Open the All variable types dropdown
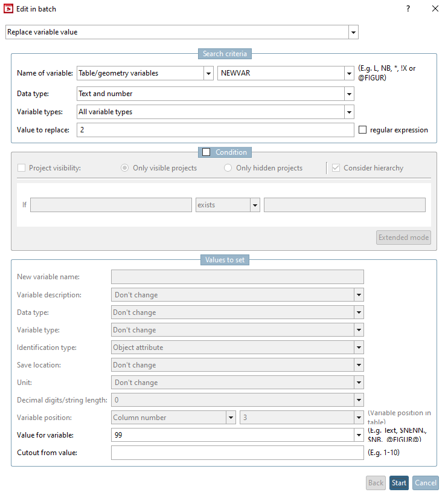 [x=349, y=112]
